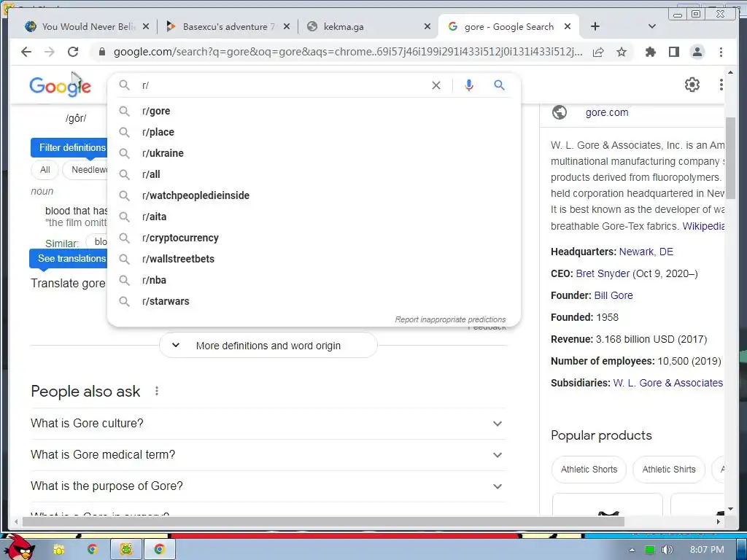Choose r/aita suggestion
Viewport: 747px width, 560px height.
tap(314, 217)
